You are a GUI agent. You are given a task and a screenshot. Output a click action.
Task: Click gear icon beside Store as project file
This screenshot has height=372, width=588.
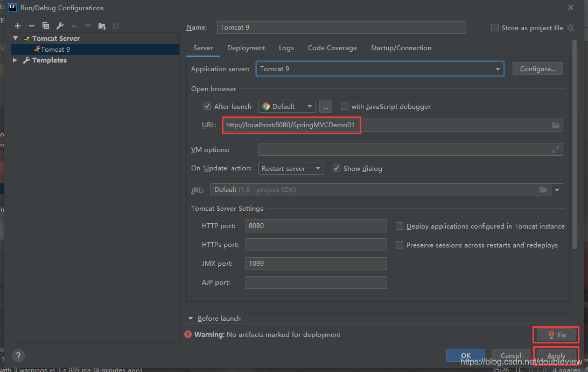click(570, 28)
